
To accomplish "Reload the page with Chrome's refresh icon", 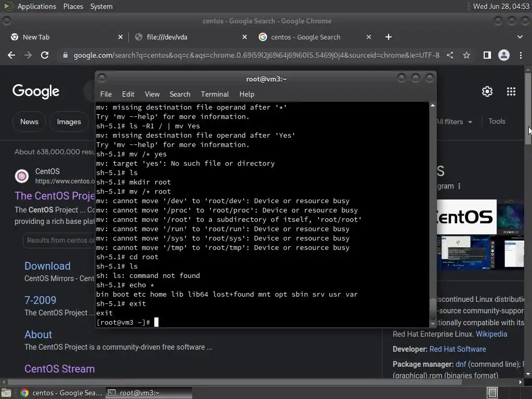I will pyautogui.click(x=45, y=55).
